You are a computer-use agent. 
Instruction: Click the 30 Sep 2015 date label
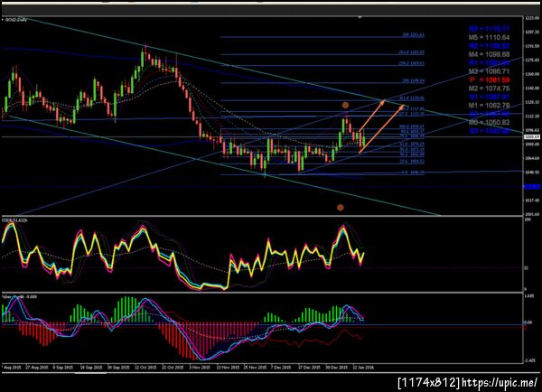click(x=118, y=368)
